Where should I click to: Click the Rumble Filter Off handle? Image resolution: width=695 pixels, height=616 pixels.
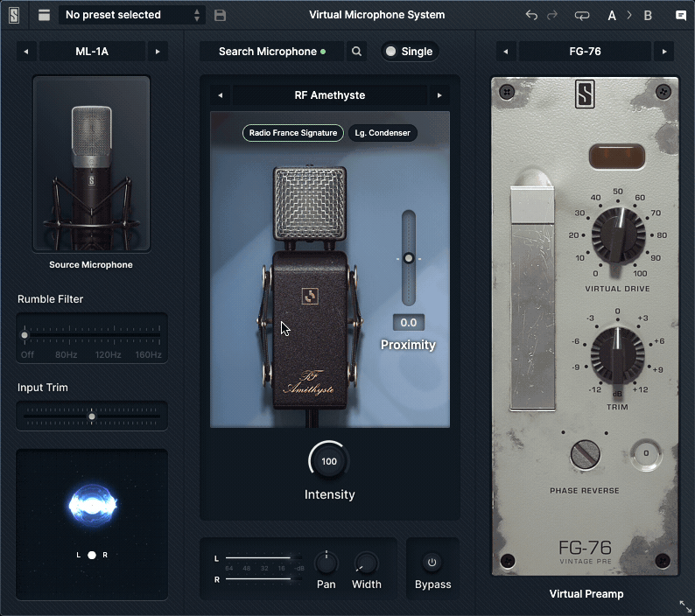[25, 335]
